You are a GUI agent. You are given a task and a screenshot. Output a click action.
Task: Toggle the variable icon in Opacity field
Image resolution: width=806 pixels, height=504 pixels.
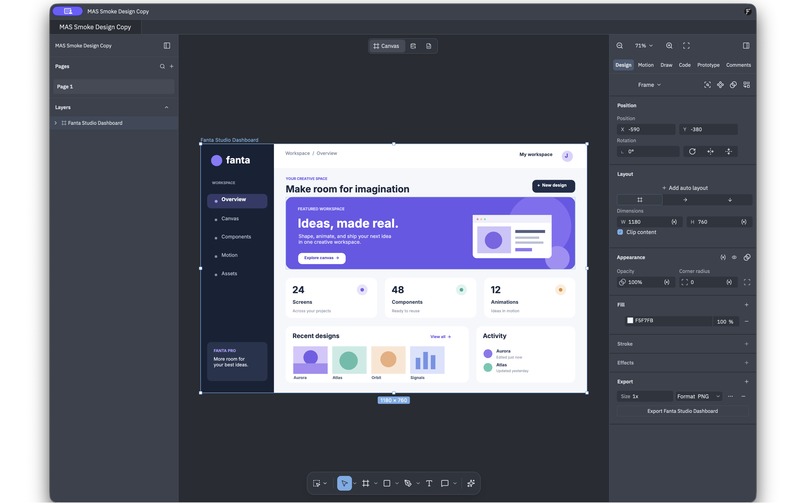coord(667,282)
